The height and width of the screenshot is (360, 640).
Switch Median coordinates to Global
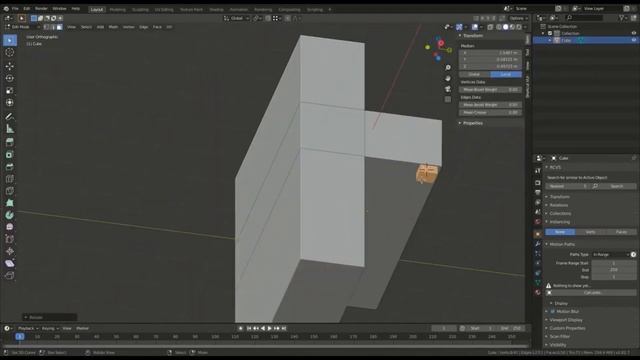pos(474,74)
